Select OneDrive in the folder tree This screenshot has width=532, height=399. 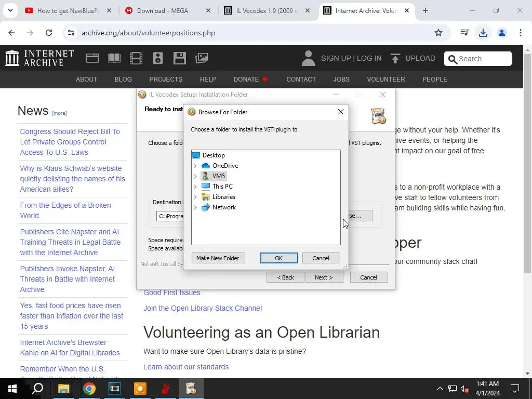click(225, 166)
